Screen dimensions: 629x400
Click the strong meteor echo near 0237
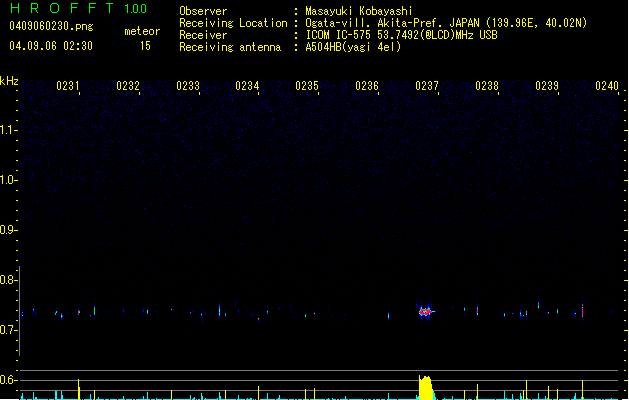(x=426, y=311)
